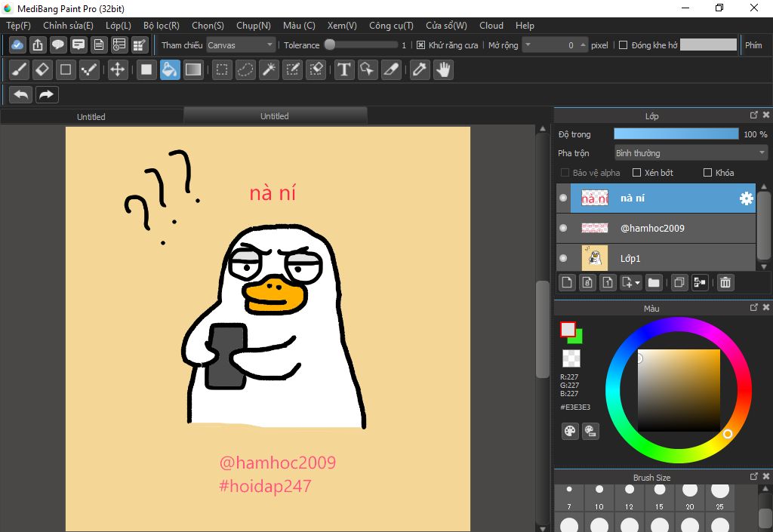This screenshot has height=532, width=773.
Task: Hide the Lớp1 layer
Action: click(563, 258)
